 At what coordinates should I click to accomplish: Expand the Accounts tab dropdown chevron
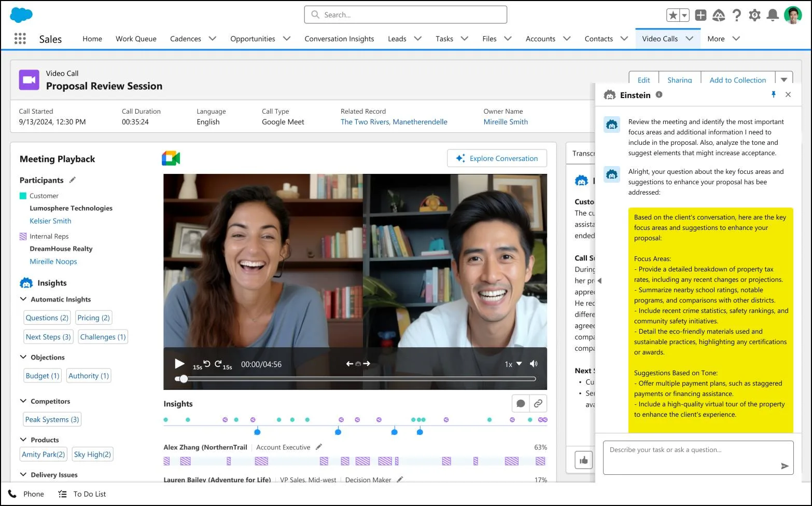tap(567, 38)
